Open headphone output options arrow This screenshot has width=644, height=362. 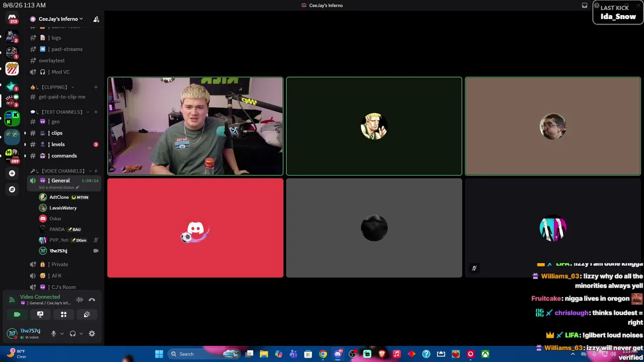(81, 333)
